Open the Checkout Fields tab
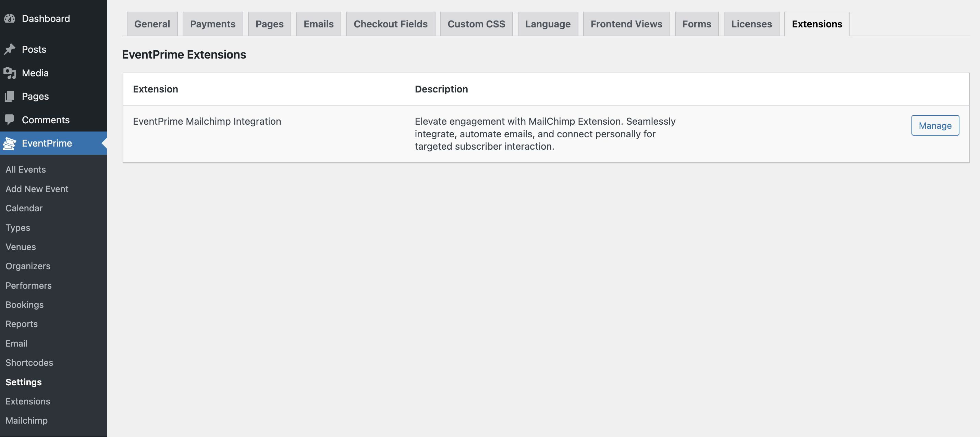980x437 pixels. (390, 24)
